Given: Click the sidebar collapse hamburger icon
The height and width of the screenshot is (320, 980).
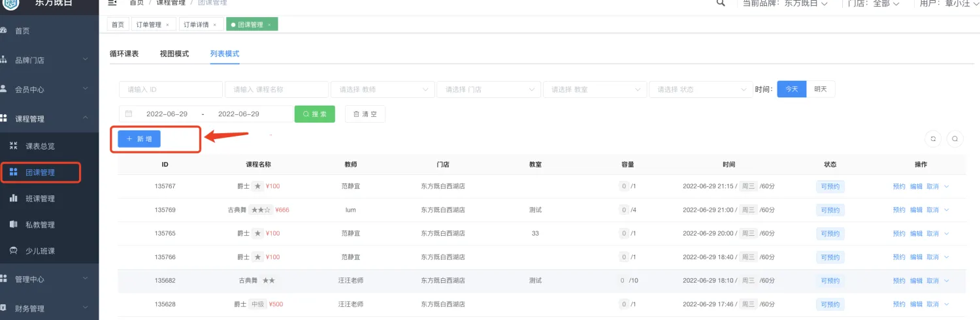Looking at the screenshot, I should pos(112,3).
